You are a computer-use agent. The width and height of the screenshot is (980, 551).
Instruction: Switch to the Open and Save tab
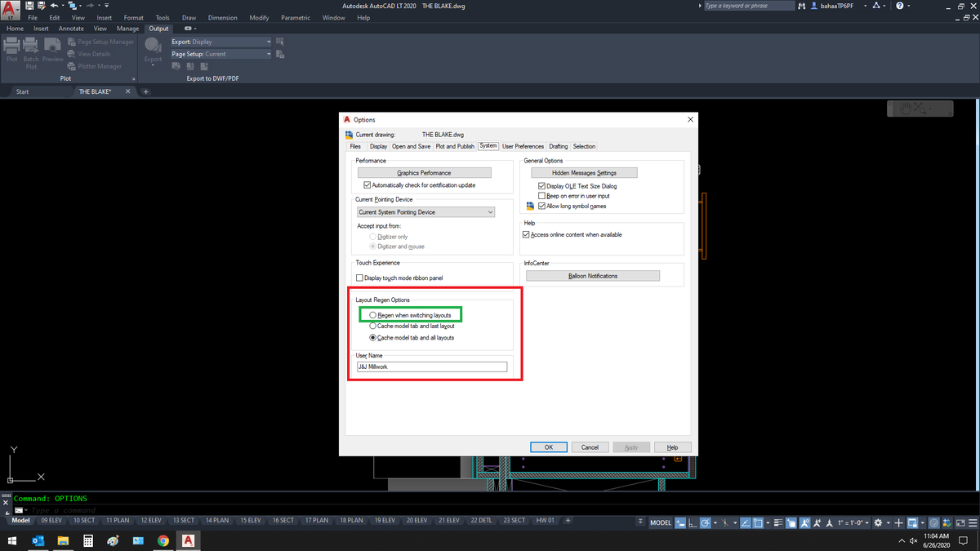[x=412, y=146]
